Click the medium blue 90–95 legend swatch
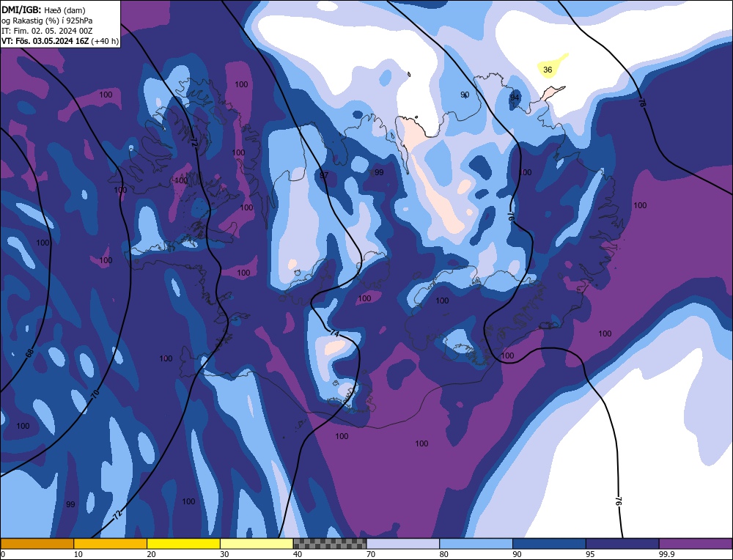Image resolution: width=733 pixels, height=560 pixels. [549, 544]
